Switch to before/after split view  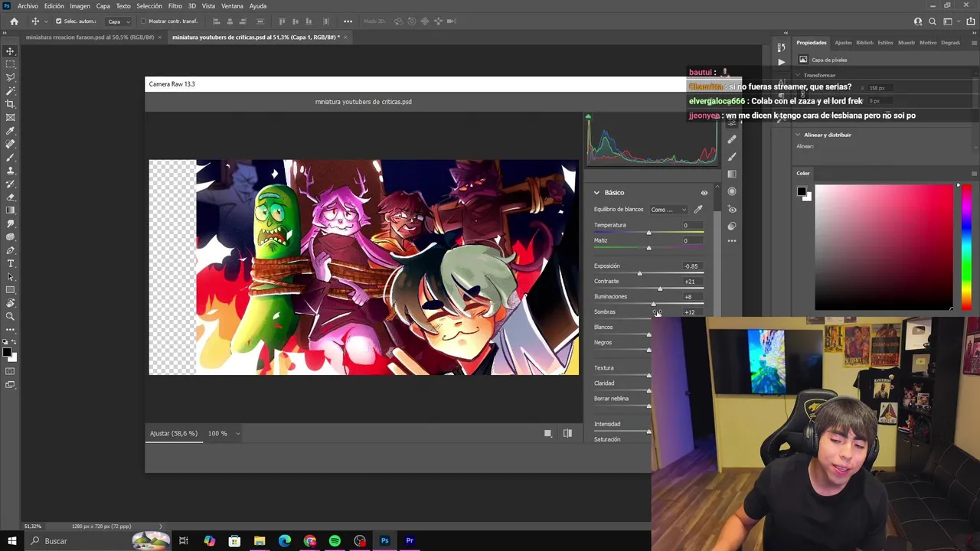(x=567, y=433)
